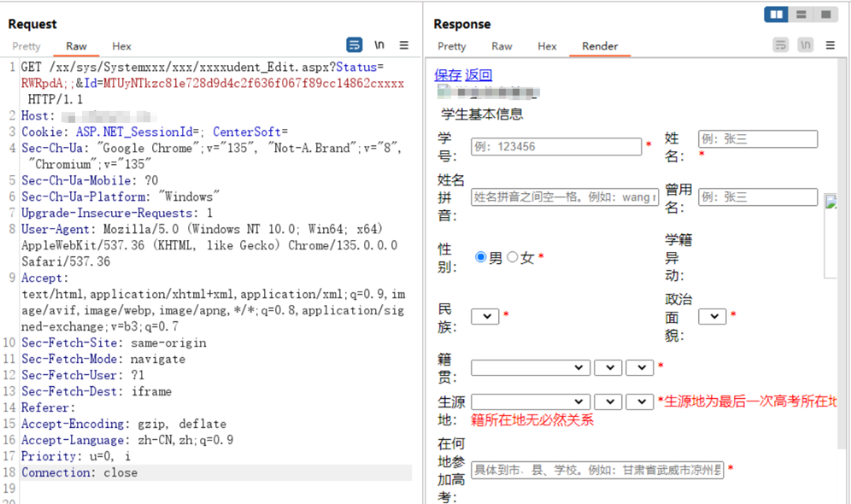Click the Sec-Ch-Ua-Mobile: ?0 line
Viewport: 851px width, 504px height.
click(x=90, y=180)
